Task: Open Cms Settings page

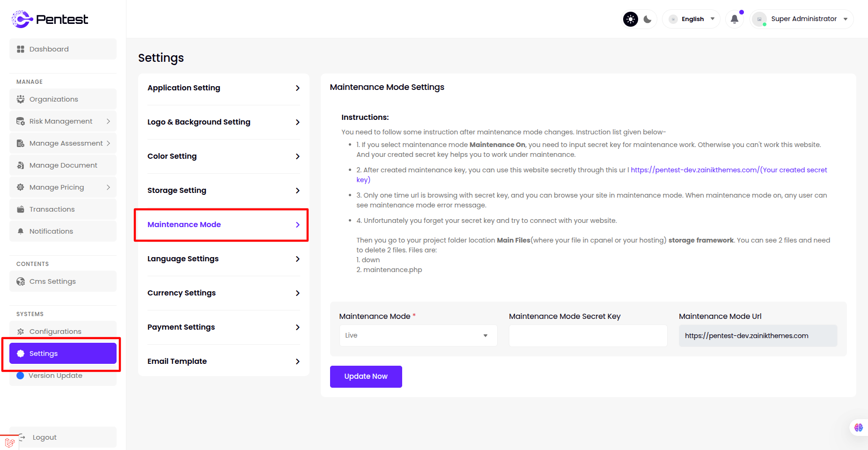Action: (63, 281)
